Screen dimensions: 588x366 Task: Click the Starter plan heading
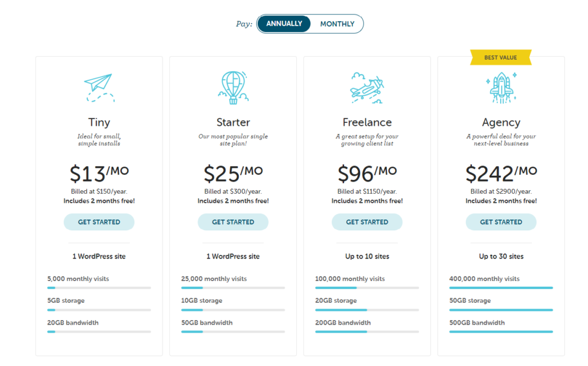233,122
